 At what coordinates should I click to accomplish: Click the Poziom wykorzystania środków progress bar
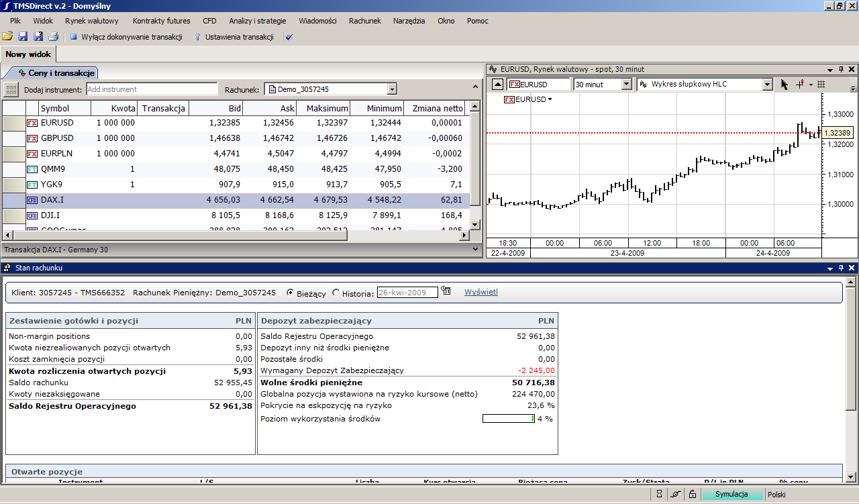click(x=509, y=419)
